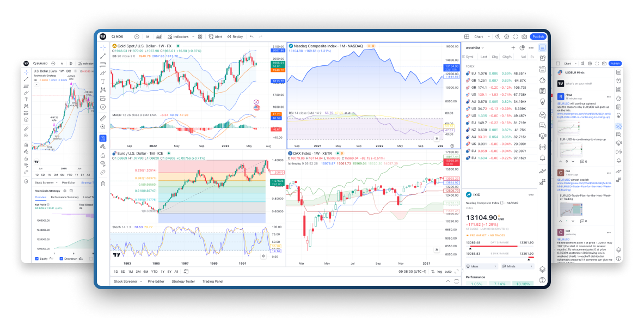Viewport: 644px width, 318px height.
Task: Open the Performance Summary tab in left window
Action: pyautogui.click(x=65, y=197)
